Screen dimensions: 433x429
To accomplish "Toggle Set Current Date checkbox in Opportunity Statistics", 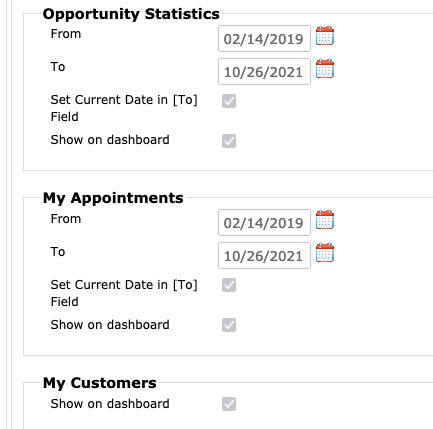I will (x=229, y=101).
